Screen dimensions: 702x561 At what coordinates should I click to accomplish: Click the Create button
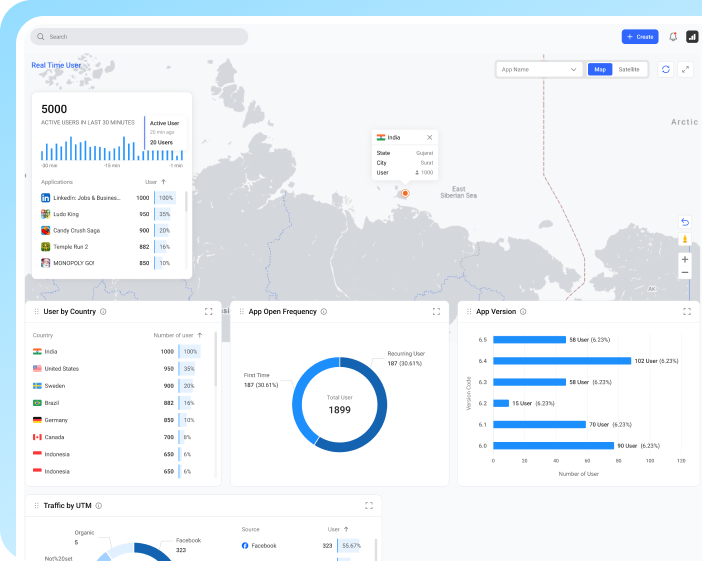point(639,37)
